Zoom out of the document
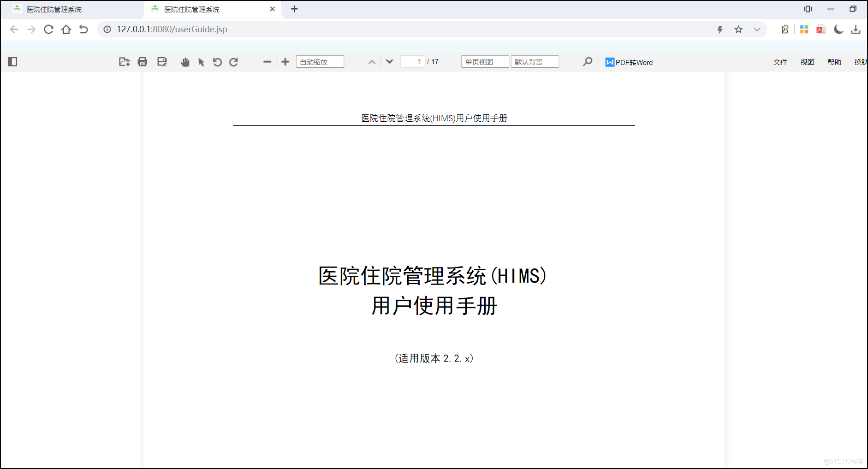The height and width of the screenshot is (469, 868). (x=267, y=61)
